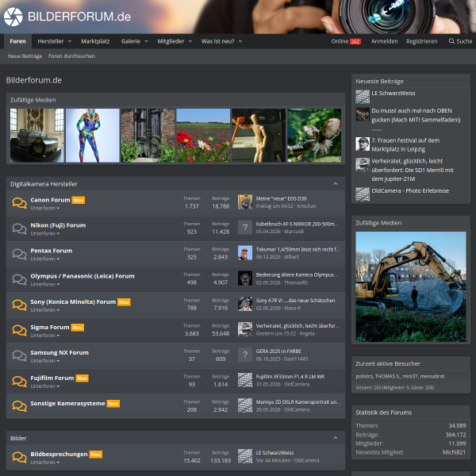
Task: Open the old wooden door thumbnail
Action: point(148,136)
